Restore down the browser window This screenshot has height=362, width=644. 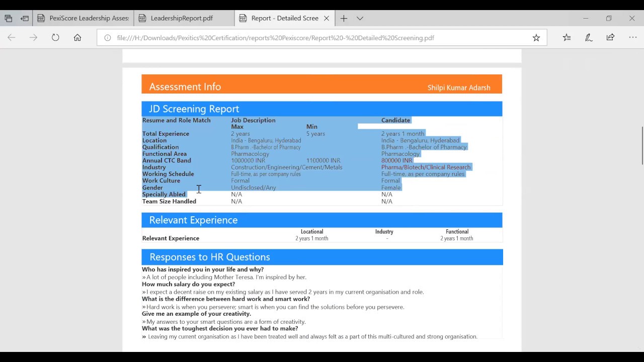click(x=609, y=18)
